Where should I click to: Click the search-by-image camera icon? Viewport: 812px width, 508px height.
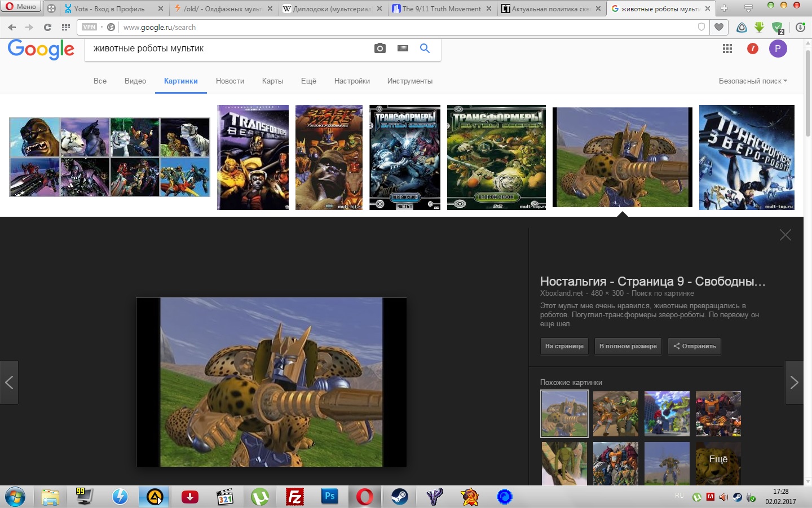click(380, 49)
